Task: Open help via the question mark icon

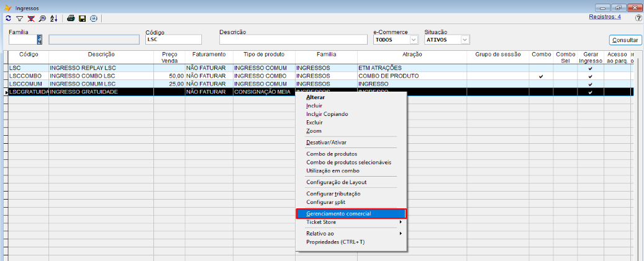Action: pyautogui.click(x=638, y=18)
